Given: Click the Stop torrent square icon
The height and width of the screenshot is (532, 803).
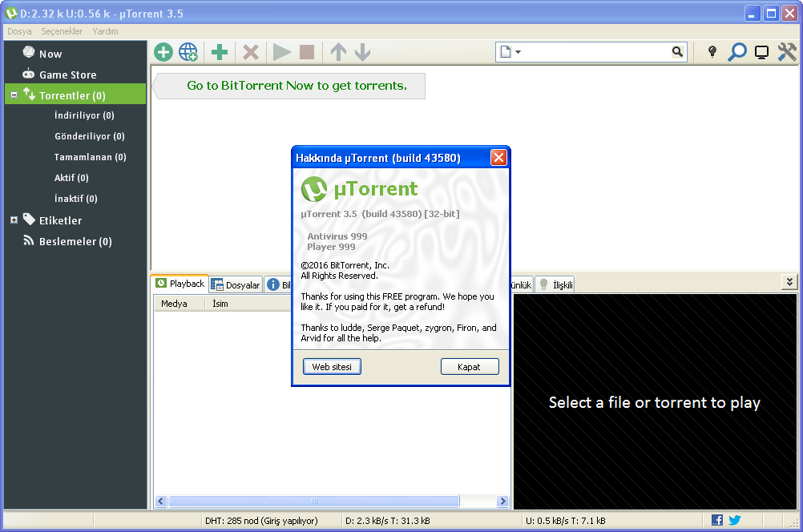Looking at the screenshot, I should [x=307, y=52].
